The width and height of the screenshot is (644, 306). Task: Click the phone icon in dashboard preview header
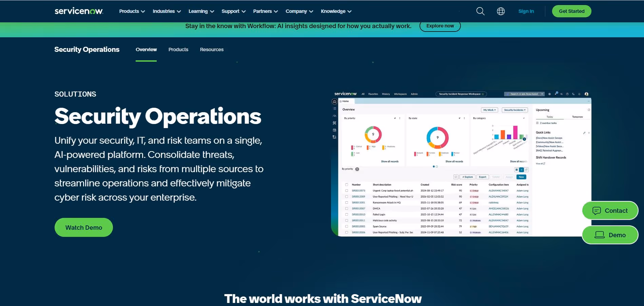pos(573,94)
